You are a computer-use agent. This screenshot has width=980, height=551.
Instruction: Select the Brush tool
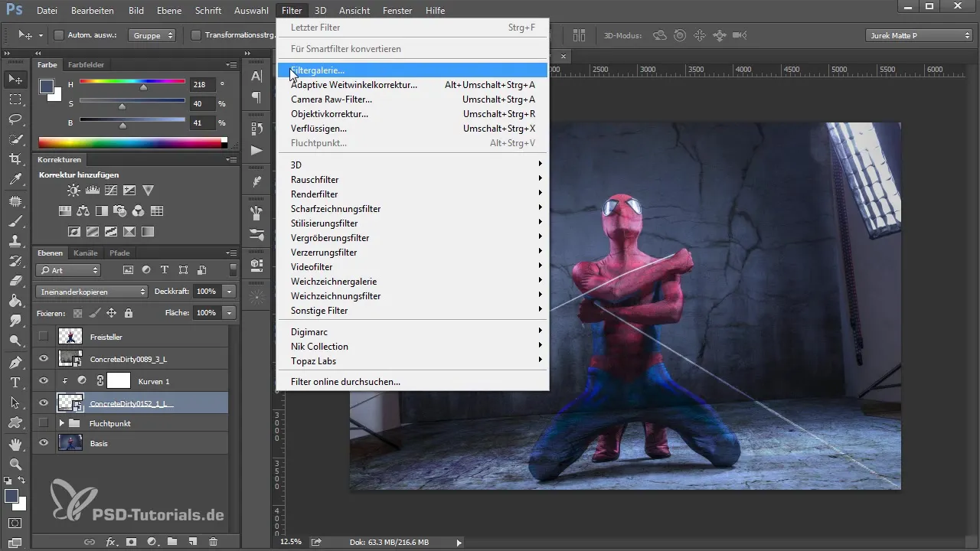tap(15, 221)
